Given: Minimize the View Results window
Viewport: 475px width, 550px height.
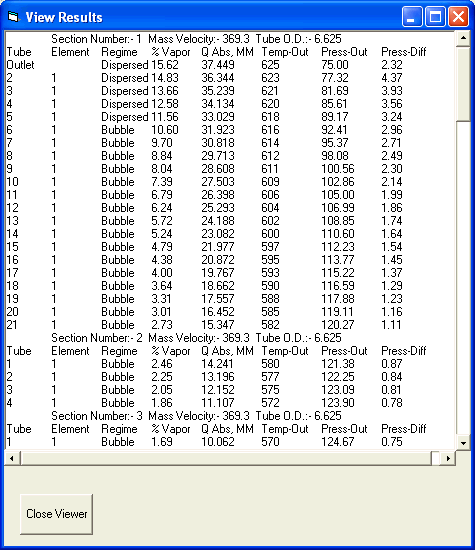Looking at the screenshot, I should point(413,16).
